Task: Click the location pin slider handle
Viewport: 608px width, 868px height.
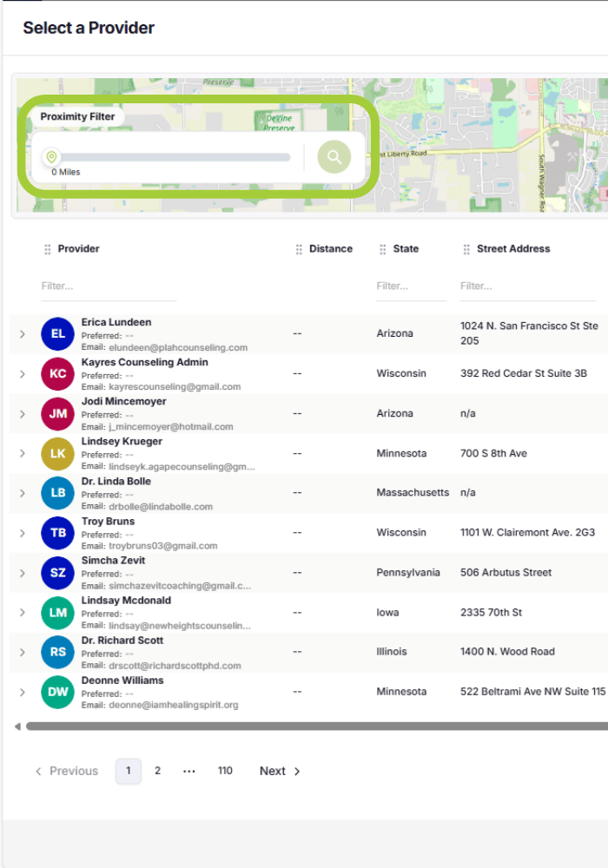Action: 51,156
